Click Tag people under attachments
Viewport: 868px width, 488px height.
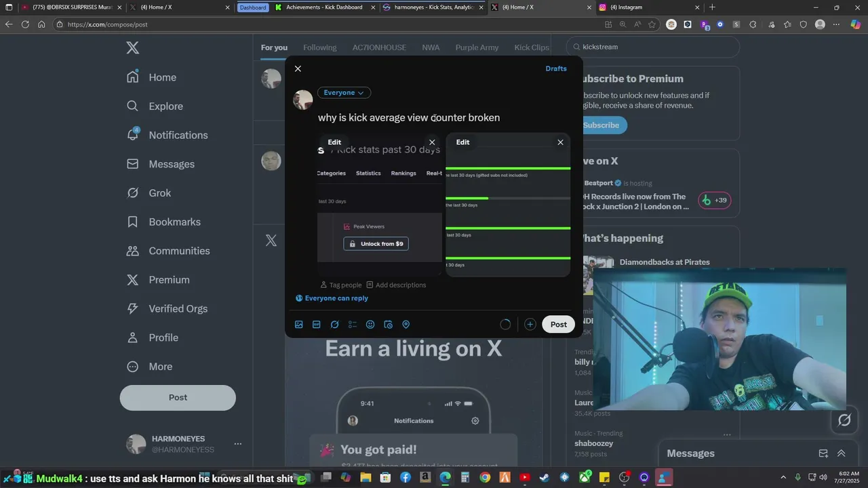(341, 285)
